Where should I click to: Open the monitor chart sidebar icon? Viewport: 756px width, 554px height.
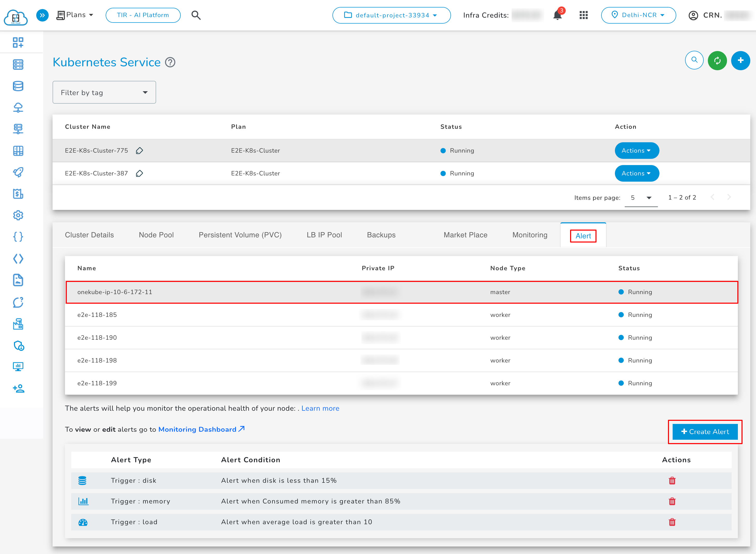point(18,367)
